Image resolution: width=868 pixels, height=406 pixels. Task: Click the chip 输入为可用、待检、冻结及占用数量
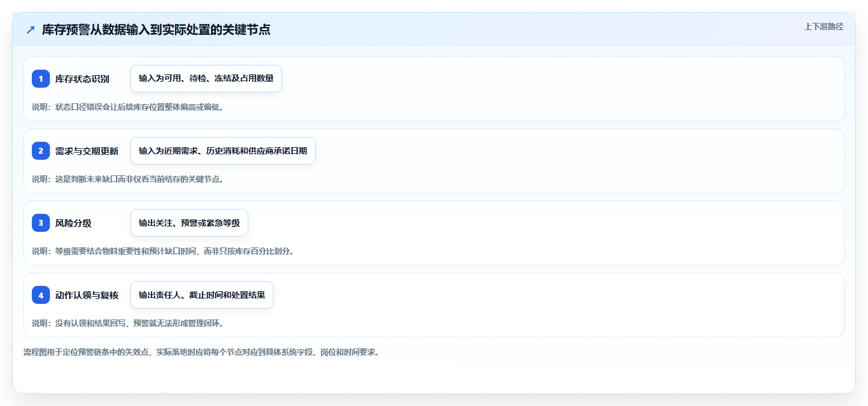coord(206,79)
